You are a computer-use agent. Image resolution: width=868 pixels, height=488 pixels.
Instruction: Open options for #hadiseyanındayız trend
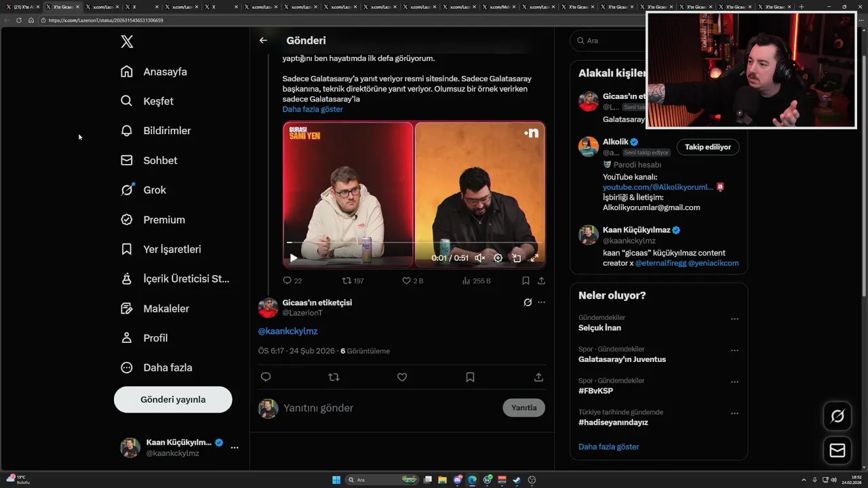click(x=734, y=413)
